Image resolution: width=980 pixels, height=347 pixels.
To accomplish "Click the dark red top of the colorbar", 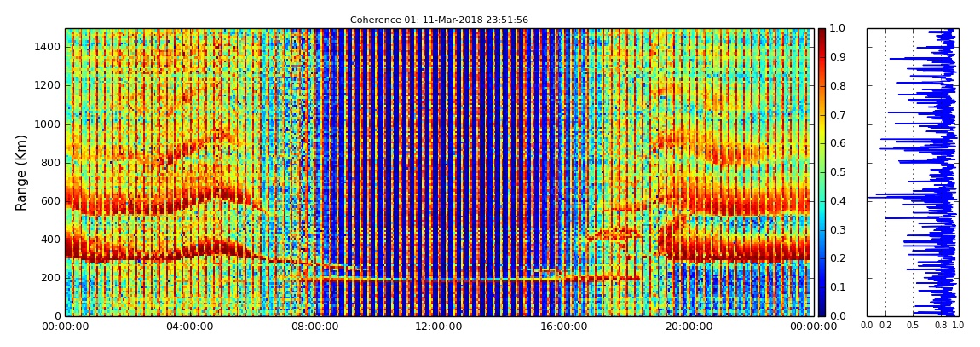I will (821, 32).
